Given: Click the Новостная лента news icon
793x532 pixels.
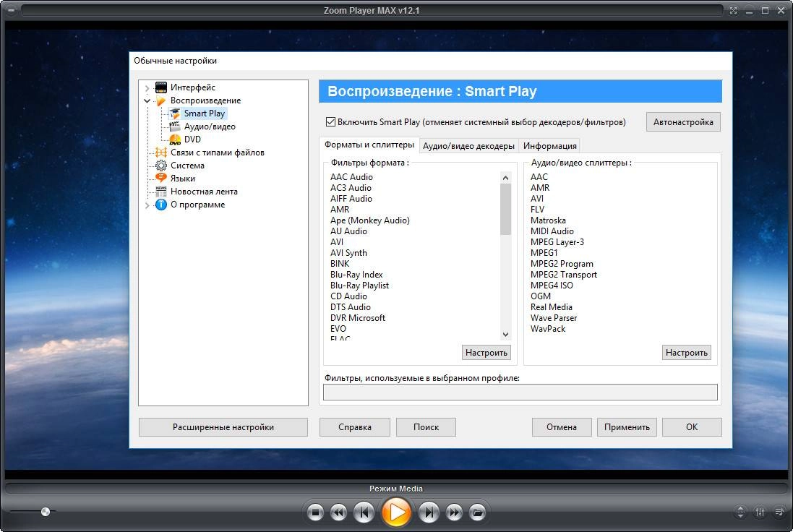Looking at the screenshot, I should pos(160,191).
